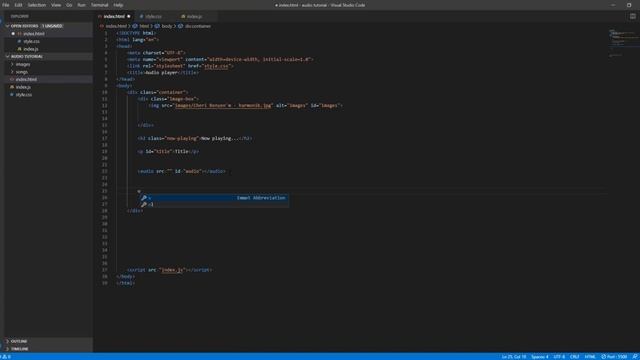Click the Now playing heading text in code
Viewport: 640px width, 360px height.
[x=220, y=138]
